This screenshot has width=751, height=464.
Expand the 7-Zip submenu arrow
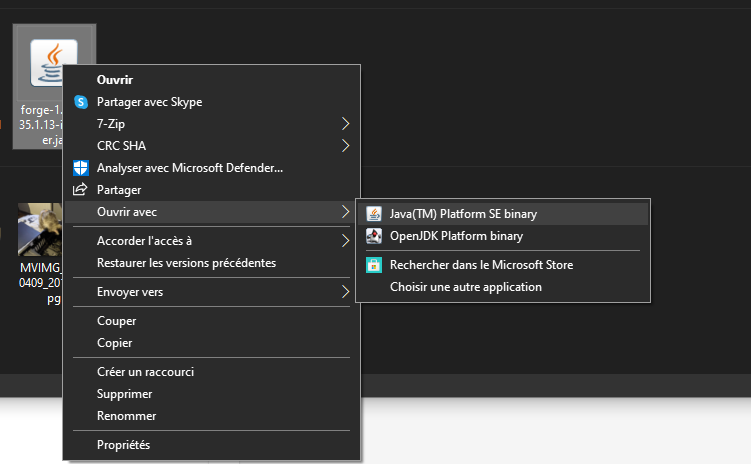pyautogui.click(x=346, y=124)
